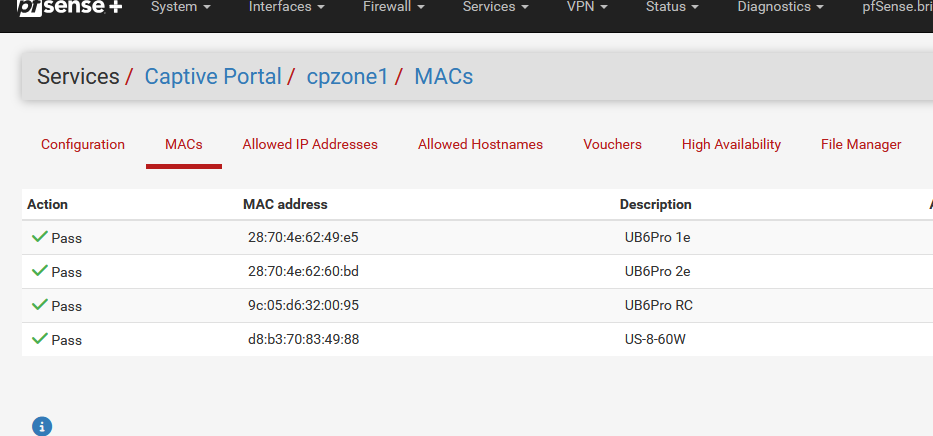Open the Firewall dropdown menu
The image size is (933, 436).
point(393,7)
